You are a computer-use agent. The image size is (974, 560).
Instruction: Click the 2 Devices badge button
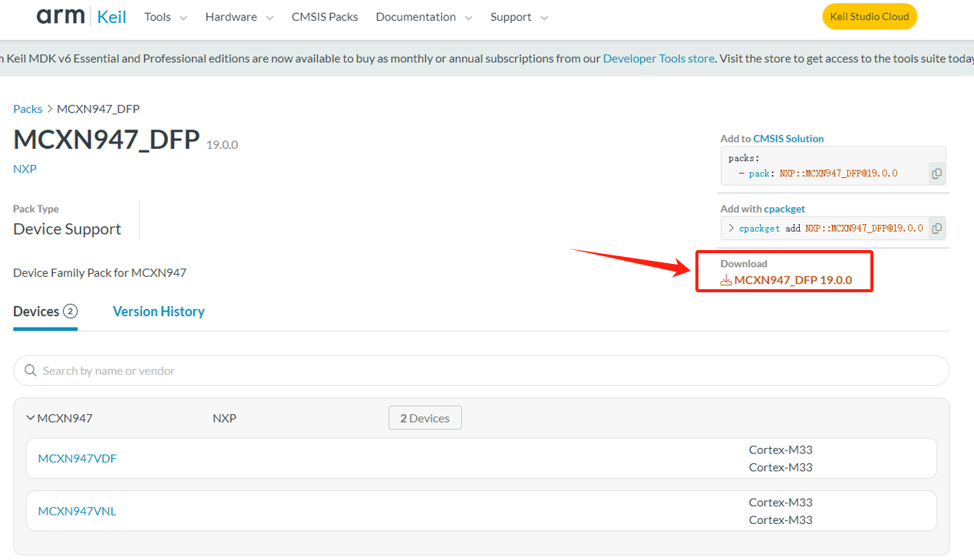(424, 418)
